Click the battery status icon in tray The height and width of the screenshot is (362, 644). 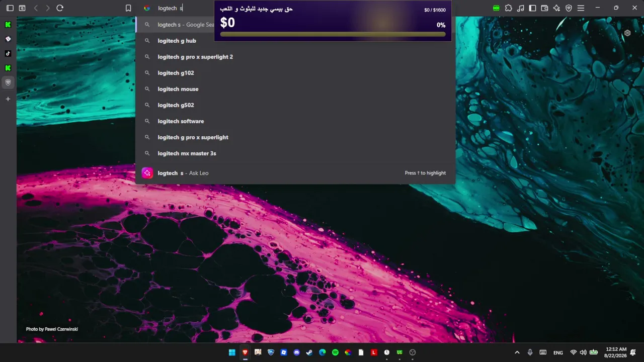(594, 352)
